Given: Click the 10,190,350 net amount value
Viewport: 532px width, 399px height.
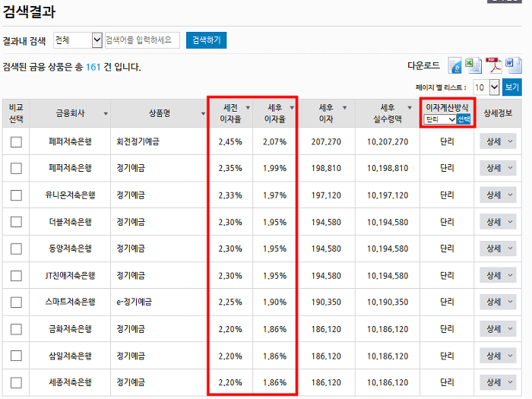Looking at the screenshot, I should point(388,302).
